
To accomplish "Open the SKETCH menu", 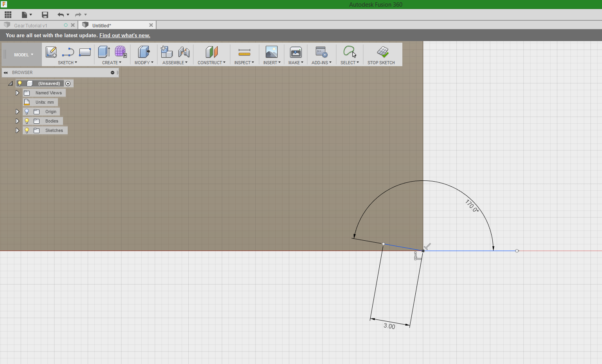I will 67,63.
